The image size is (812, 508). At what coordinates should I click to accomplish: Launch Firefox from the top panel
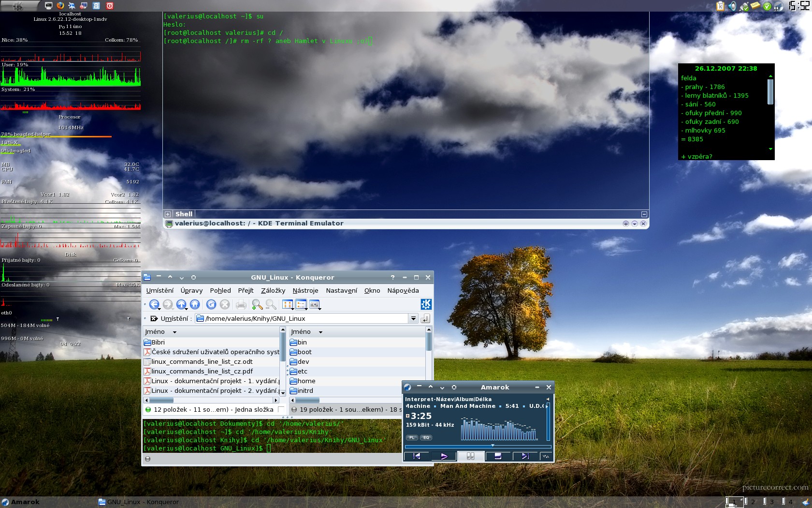coord(60,5)
